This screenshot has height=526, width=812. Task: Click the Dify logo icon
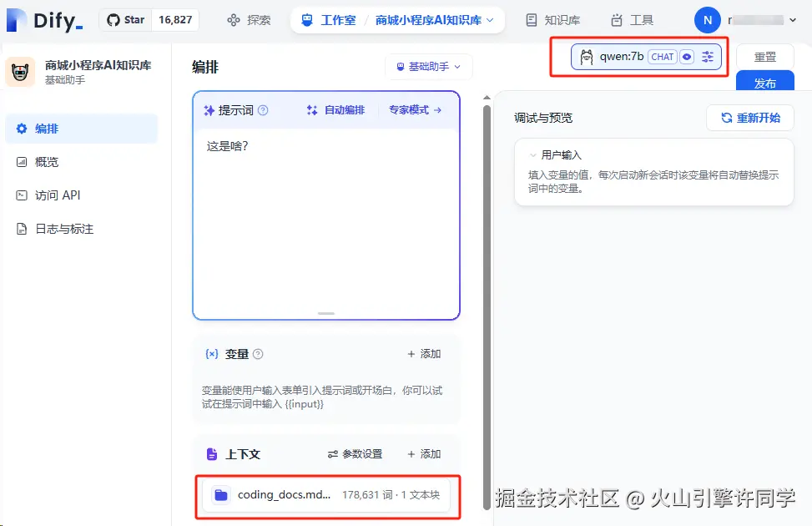click(15, 19)
